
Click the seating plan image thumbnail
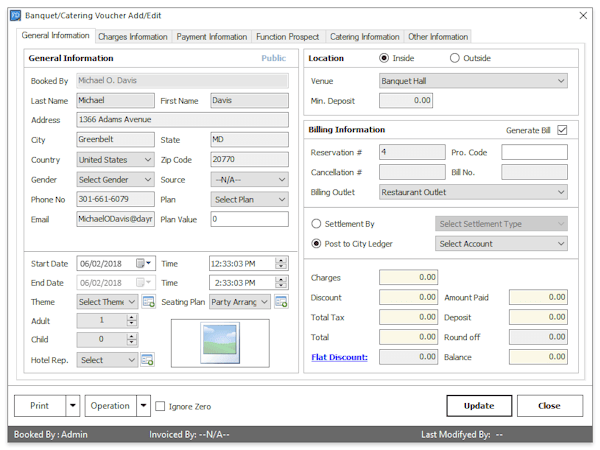click(x=220, y=343)
